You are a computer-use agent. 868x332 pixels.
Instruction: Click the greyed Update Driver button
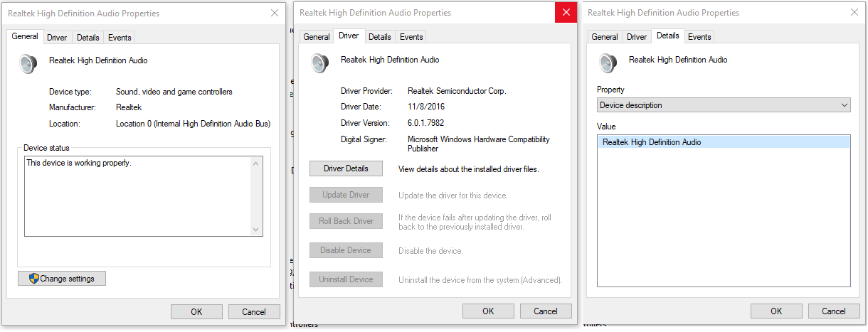click(346, 195)
